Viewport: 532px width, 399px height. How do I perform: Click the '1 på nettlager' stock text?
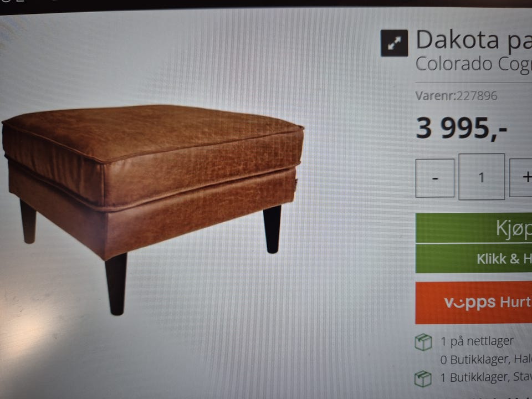(x=477, y=341)
